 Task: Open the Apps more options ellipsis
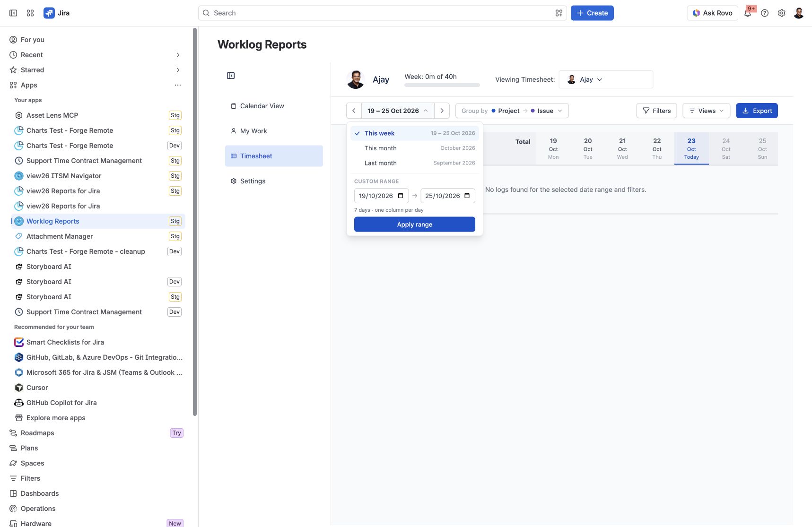178,85
